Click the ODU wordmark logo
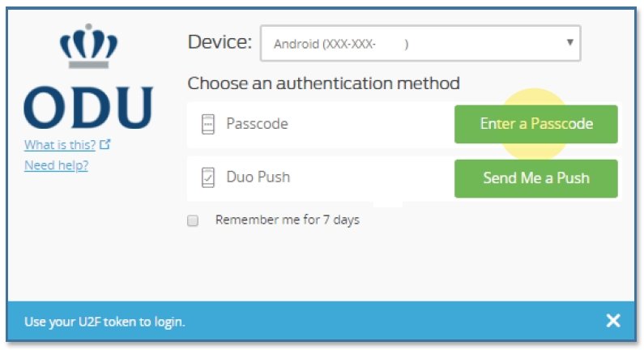The image size is (644, 350). (88, 107)
